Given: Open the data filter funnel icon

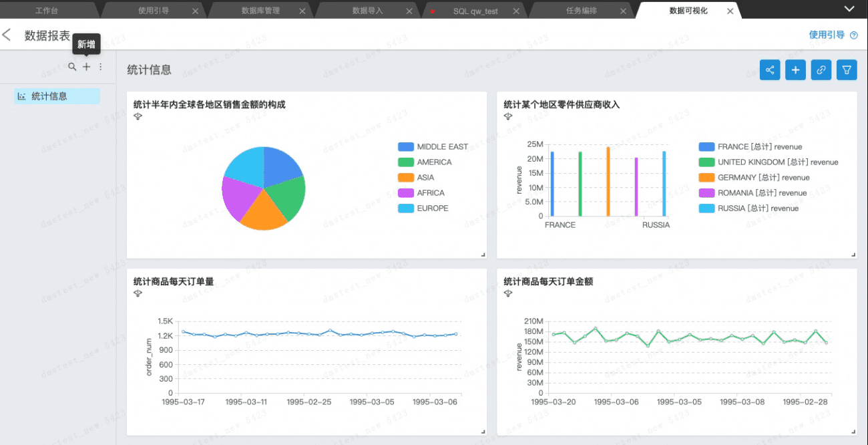Looking at the screenshot, I should coord(846,69).
